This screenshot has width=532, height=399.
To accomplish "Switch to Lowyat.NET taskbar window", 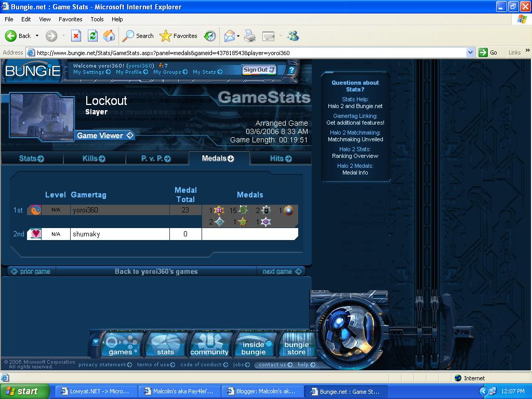I will (96, 391).
